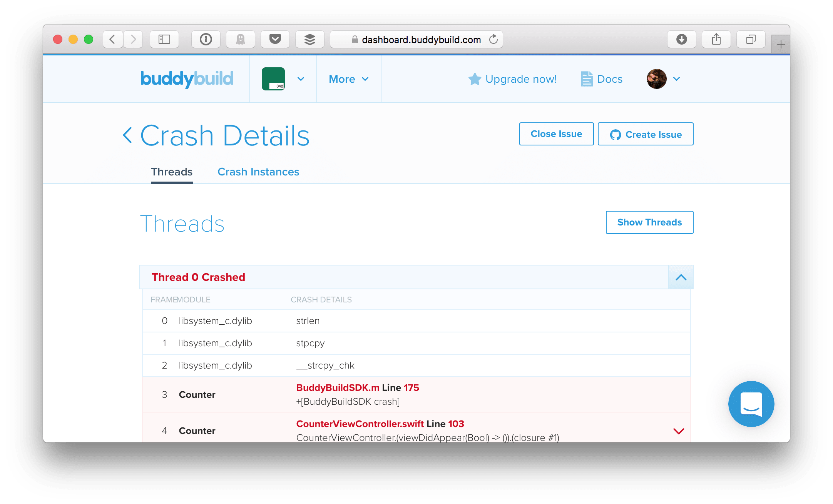Go back with Safari's back arrow

click(x=113, y=39)
